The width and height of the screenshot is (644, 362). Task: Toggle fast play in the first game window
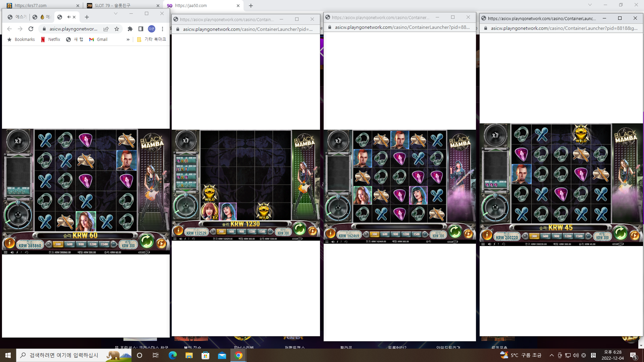point(17,252)
